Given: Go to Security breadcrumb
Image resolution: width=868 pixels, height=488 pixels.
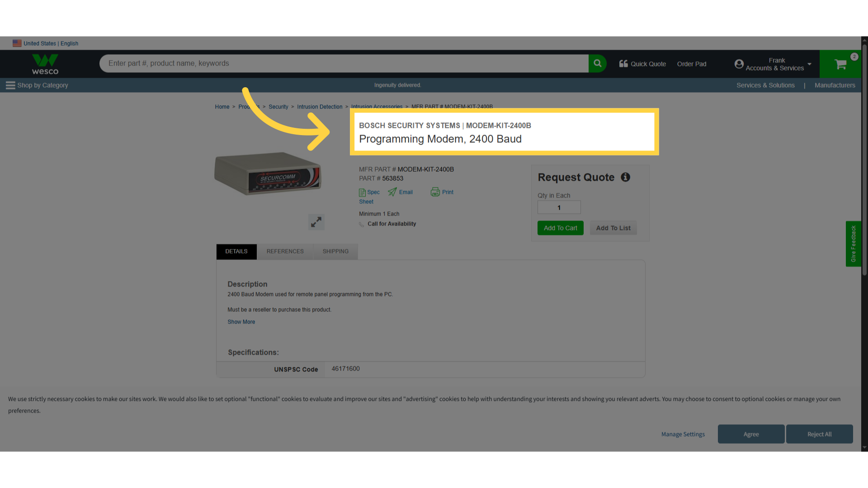Looking at the screenshot, I should (x=278, y=107).
